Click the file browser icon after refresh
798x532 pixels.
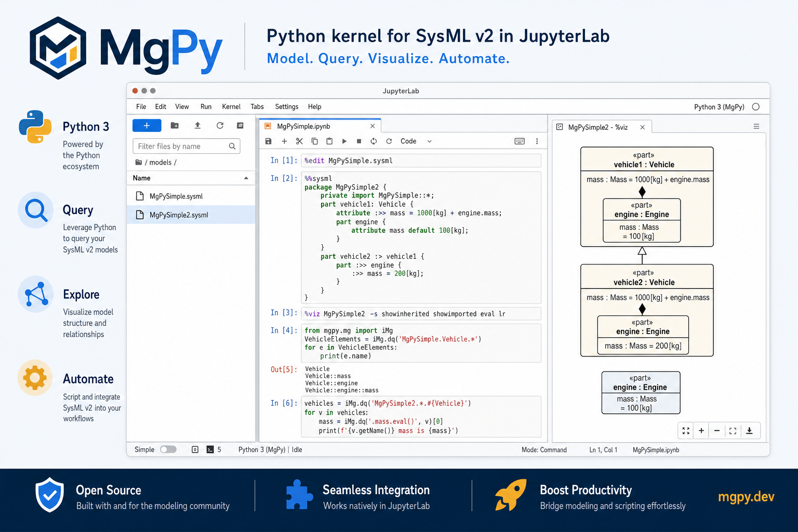(x=240, y=126)
